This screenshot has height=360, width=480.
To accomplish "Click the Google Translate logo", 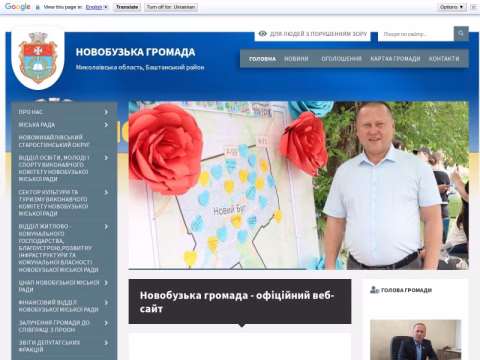I will coord(18,7).
